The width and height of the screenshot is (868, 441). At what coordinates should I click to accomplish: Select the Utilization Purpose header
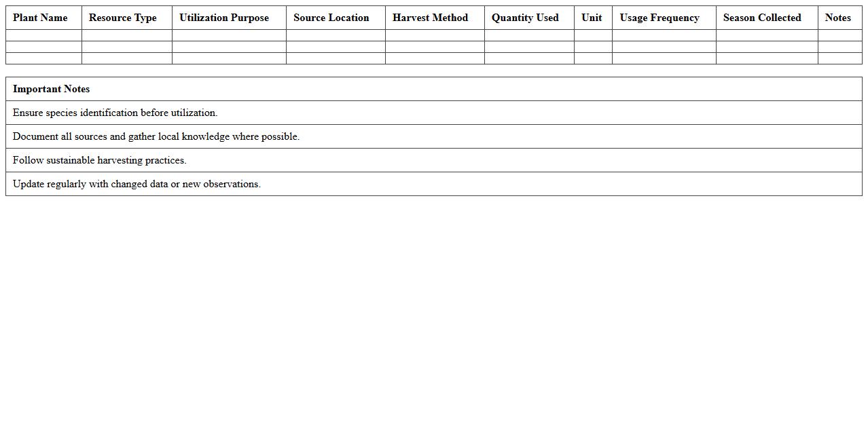pyautogui.click(x=223, y=18)
